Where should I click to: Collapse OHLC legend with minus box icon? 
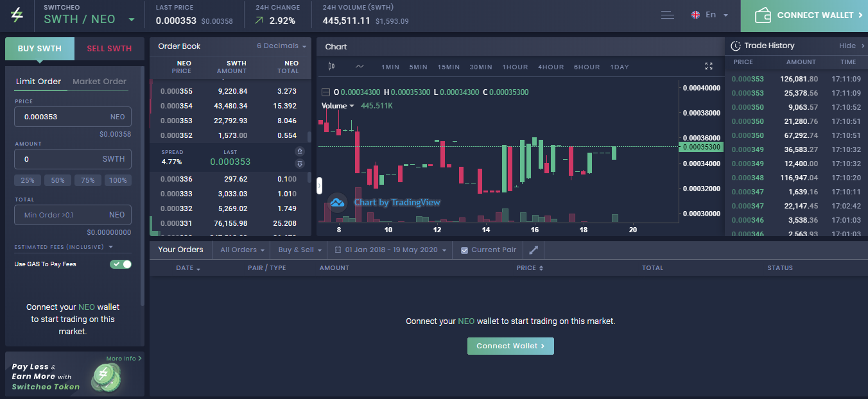tap(325, 92)
